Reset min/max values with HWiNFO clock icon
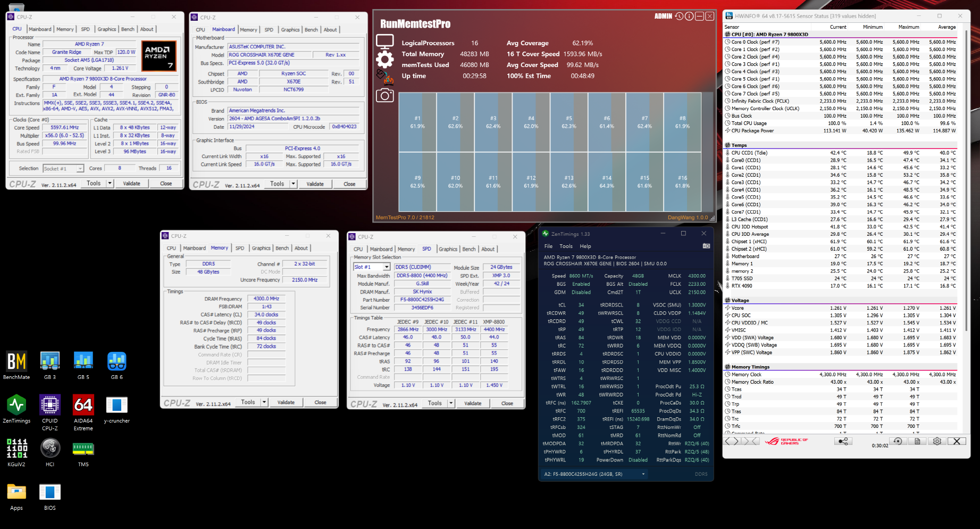980x529 pixels. tap(898, 441)
